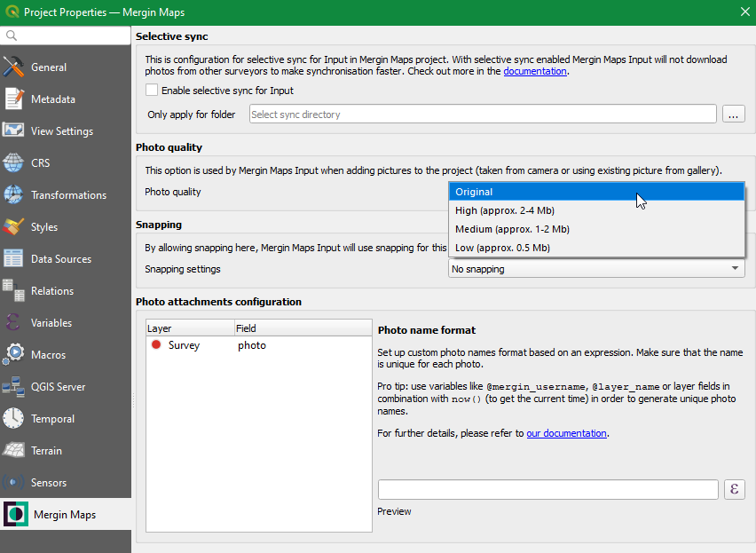Click the red Survey layer symbol
Viewport: 756px width, 553px height.
156,344
